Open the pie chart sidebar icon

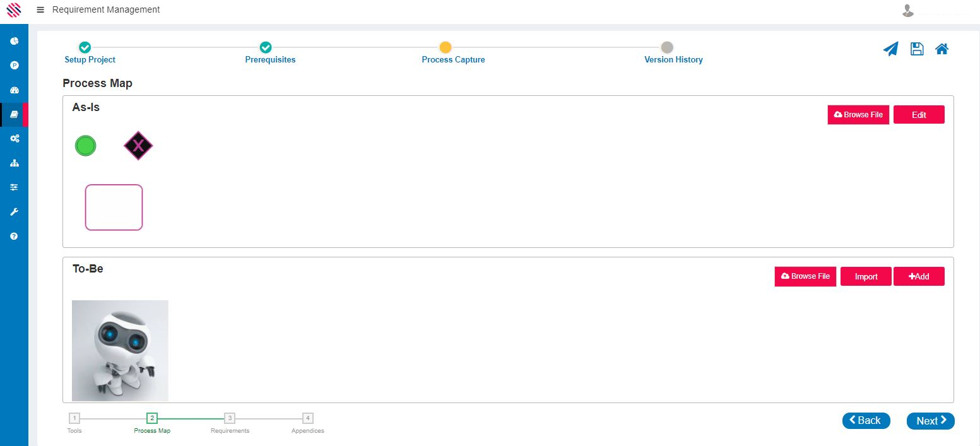pyautogui.click(x=15, y=41)
